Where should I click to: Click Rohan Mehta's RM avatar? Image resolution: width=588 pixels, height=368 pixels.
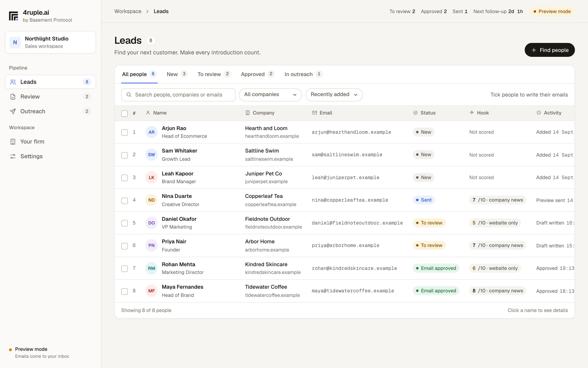tap(151, 268)
